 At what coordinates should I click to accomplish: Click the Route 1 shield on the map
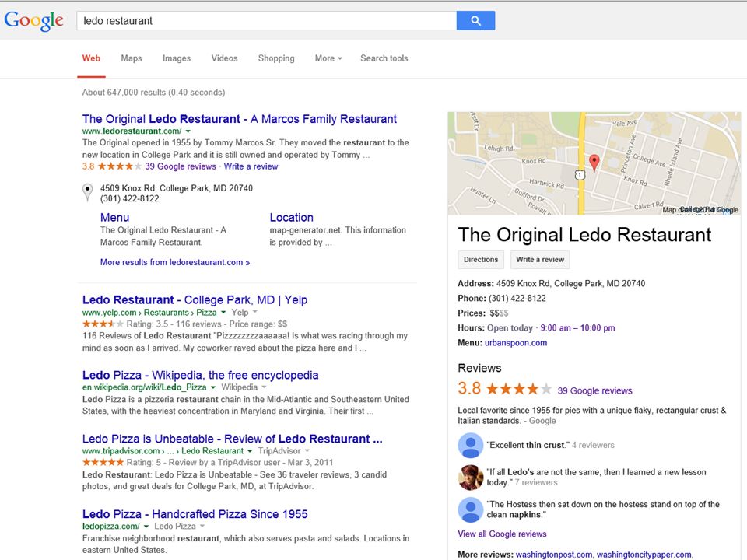[579, 175]
